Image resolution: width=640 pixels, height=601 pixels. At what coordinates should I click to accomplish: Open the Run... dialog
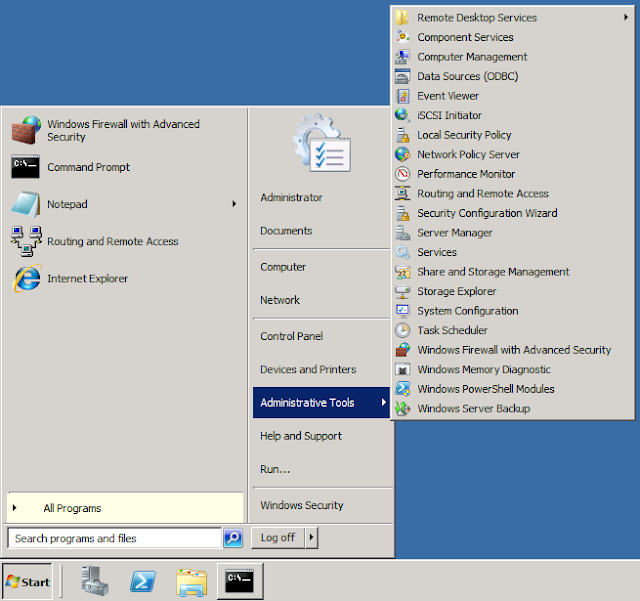point(275,469)
